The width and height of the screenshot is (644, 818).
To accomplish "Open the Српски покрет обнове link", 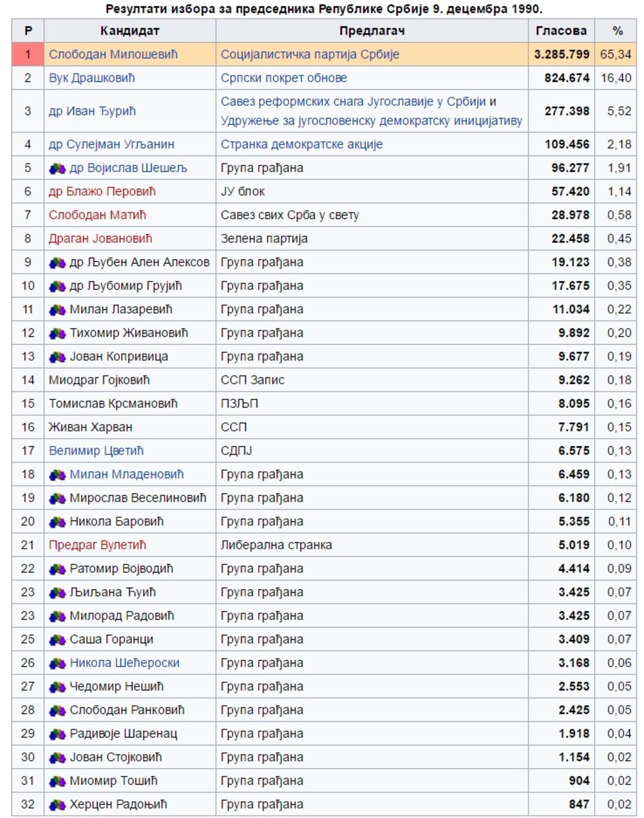I will (283, 78).
